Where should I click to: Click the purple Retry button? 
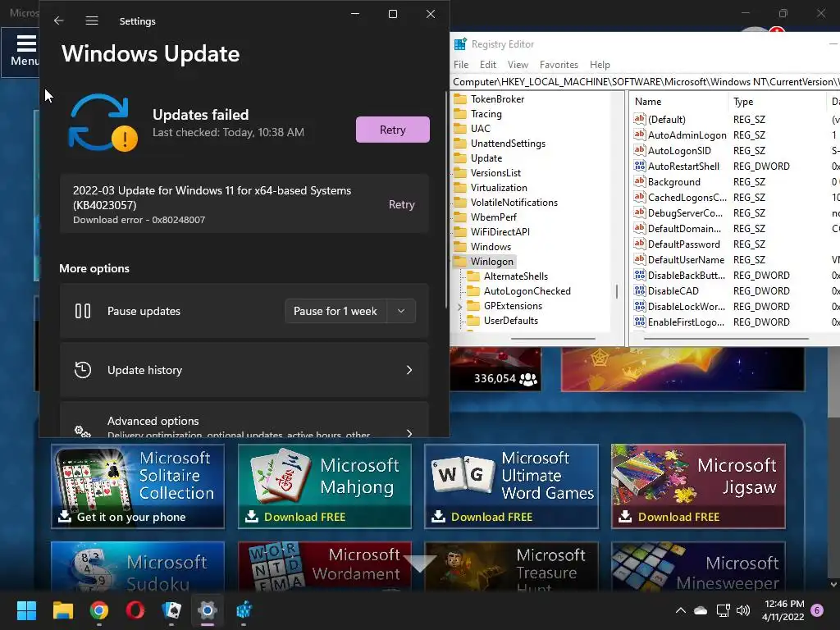(393, 130)
